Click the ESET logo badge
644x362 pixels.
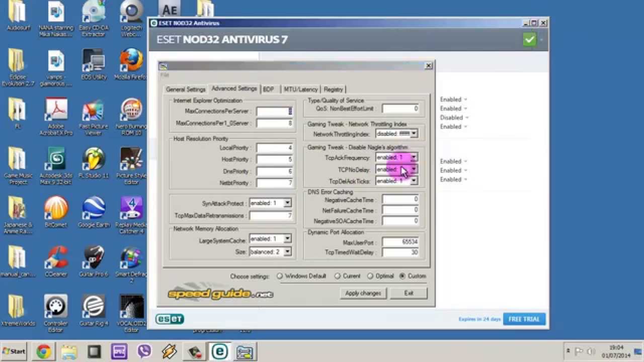[170, 319]
